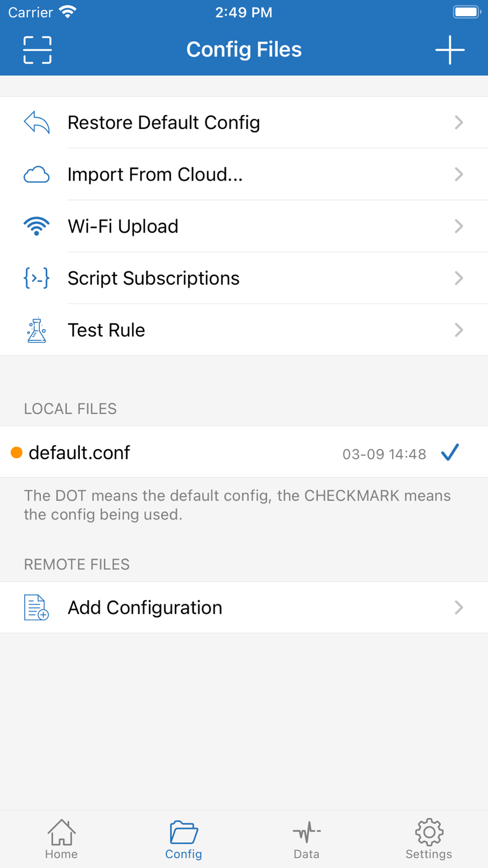This screenshot has height=868, width=488.
Task: Open Import From Cloud option
Action: click(x=155, y=175)
